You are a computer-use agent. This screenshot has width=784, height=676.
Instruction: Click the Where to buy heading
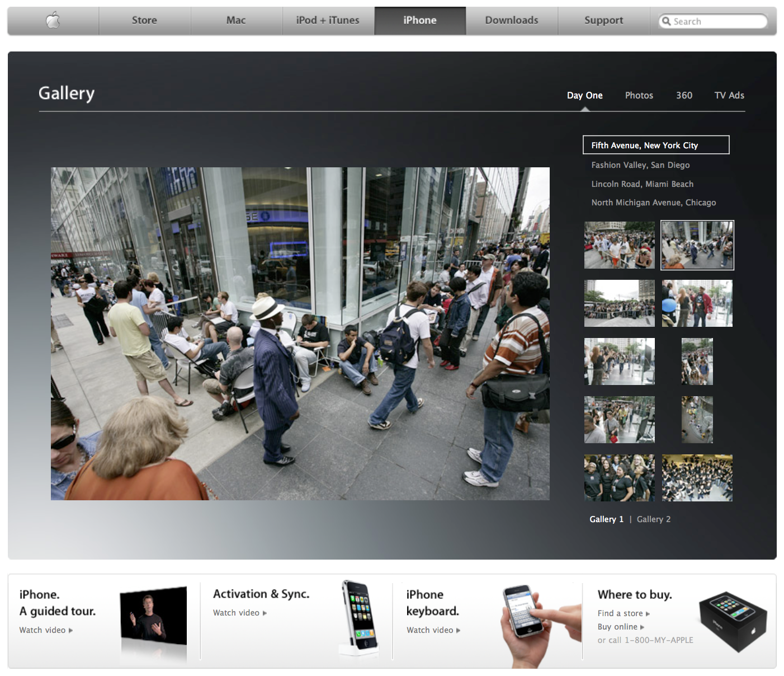pos(635,594)
